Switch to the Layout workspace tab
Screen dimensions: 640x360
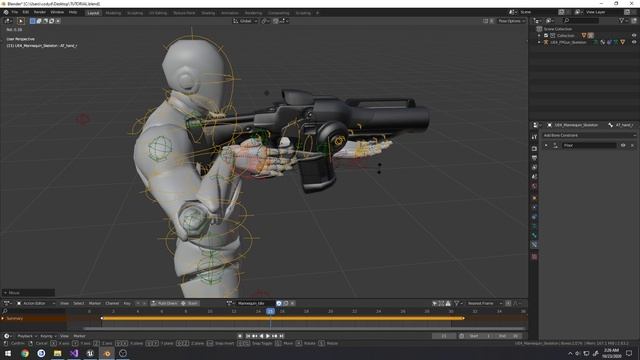93,13
